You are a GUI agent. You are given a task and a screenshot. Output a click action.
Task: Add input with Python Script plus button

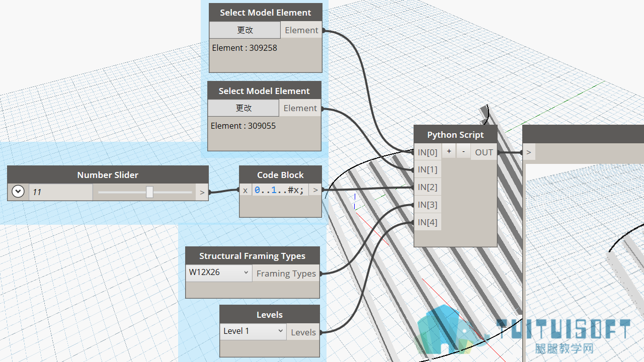tap(449, 151)
